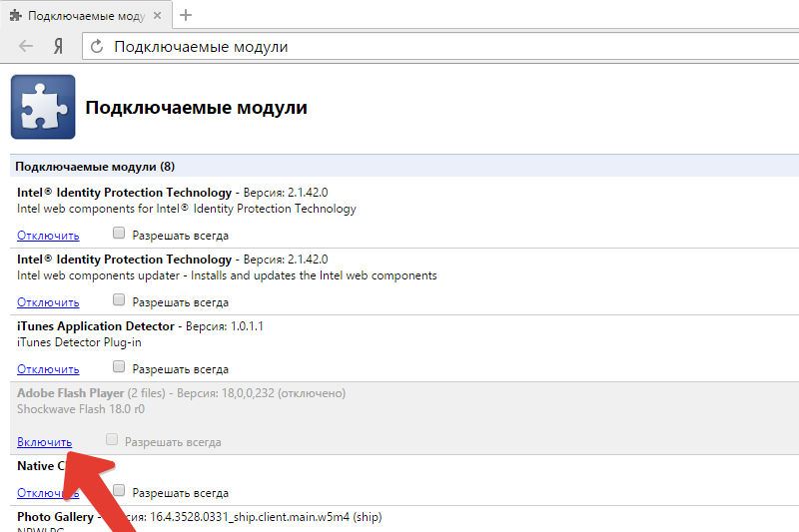Click the page heading Подключаемые модули
799x532 pixels.
click(196, 108)
